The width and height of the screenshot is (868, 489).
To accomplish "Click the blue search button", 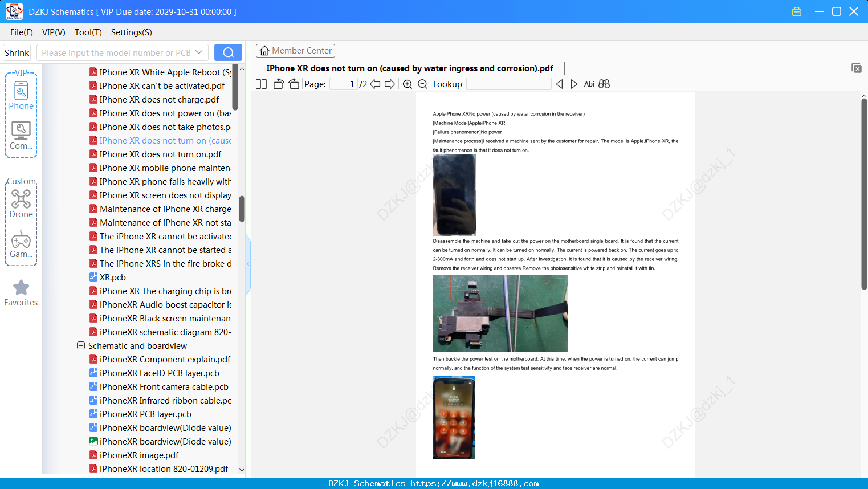I will tap(228, 52).
